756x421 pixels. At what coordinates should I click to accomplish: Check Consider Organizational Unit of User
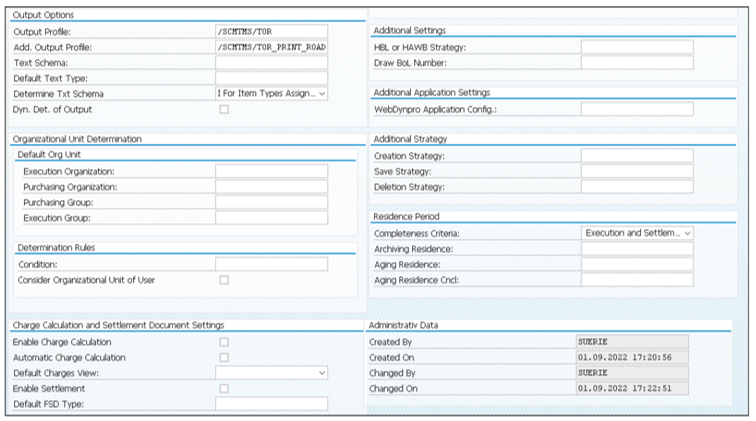click(224, 280)
